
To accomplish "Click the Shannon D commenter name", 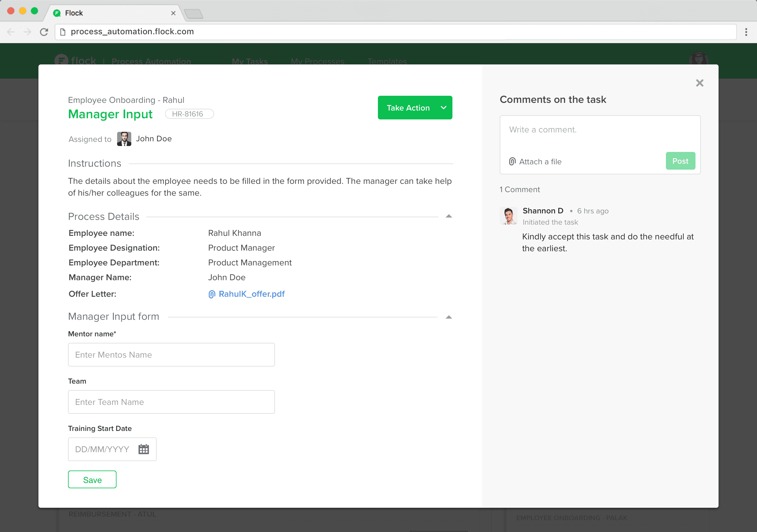I will coord(543,211).
